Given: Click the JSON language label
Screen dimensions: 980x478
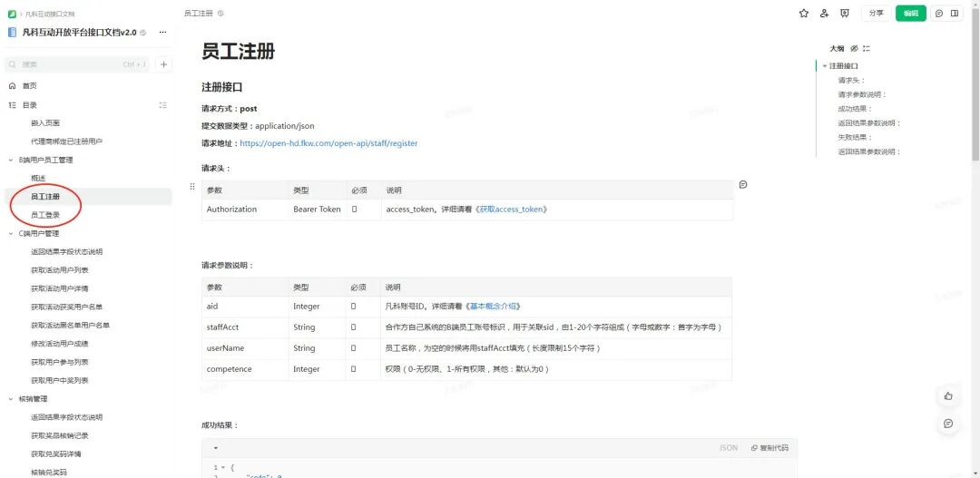Looking at the screenshot, I should tap(729, 448).
